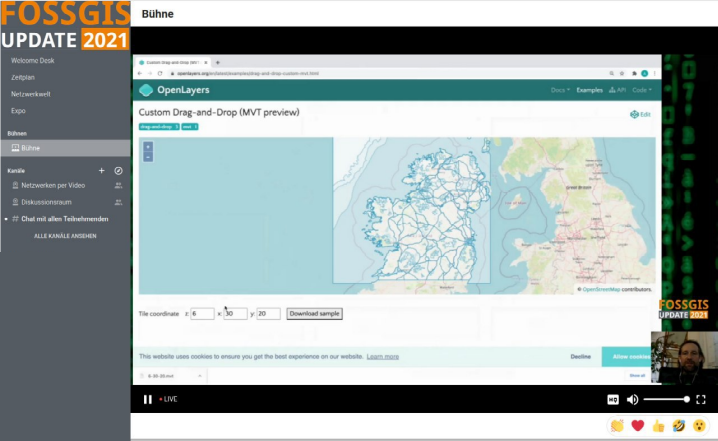Show participants of Netzwerken per Video
Image resolution: width=718 pixels, height=441 pixels.
click(x=118, y=185)
